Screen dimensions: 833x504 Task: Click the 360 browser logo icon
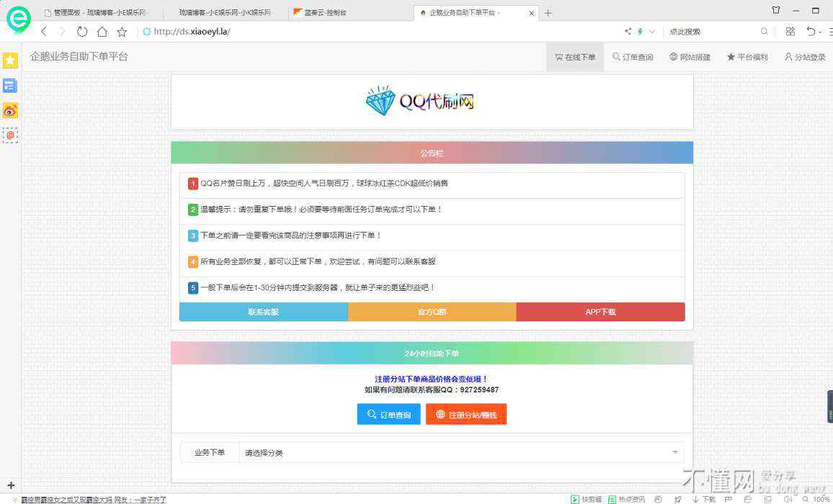tap(18, 19)
